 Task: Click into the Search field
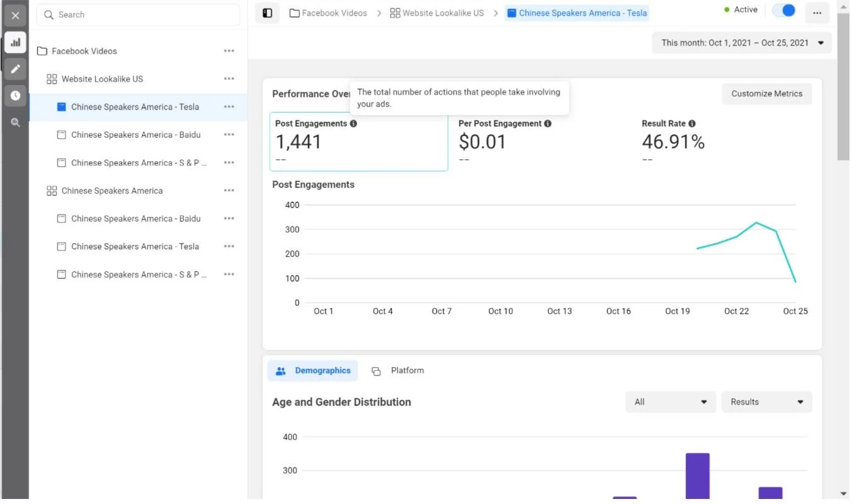[x=138, y=14]
